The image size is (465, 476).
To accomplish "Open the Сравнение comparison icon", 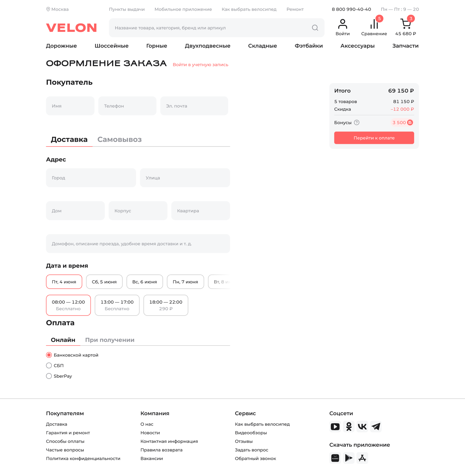I will point(374,24).
